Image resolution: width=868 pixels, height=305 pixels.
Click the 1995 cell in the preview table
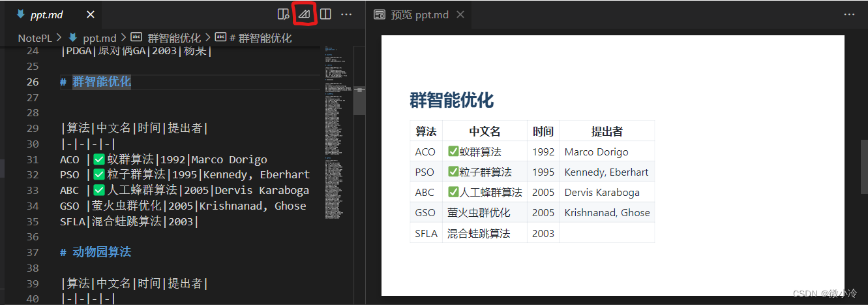click(543, 172)
